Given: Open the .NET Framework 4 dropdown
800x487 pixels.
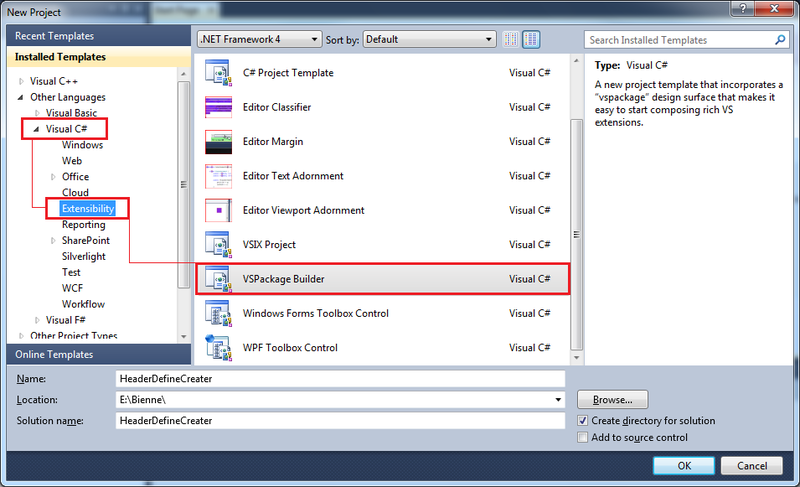Looking at the screenshot, I should (260, 39).
